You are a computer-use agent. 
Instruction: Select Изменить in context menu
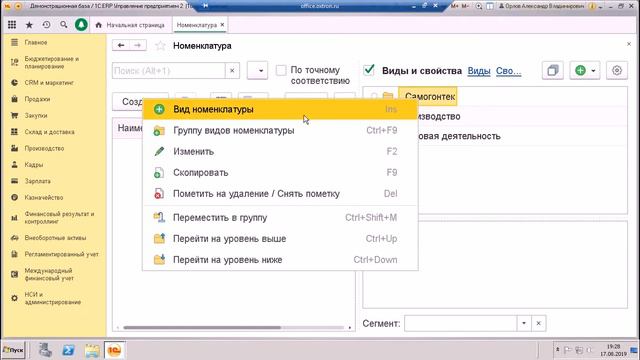[x=280, y=151]
